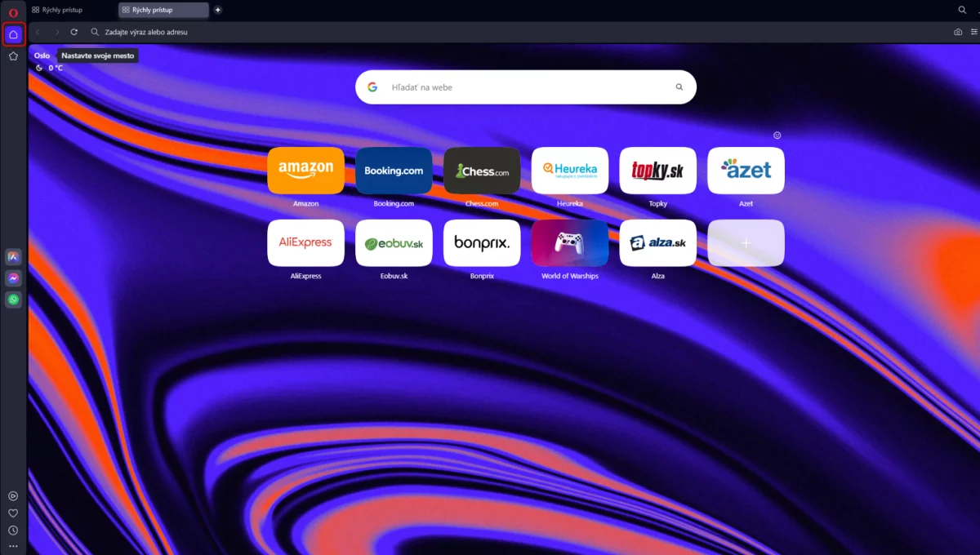Open Bookmarks via the star sidebar icon
Screen dimensions: 980x555
click(x=13, y=56)
